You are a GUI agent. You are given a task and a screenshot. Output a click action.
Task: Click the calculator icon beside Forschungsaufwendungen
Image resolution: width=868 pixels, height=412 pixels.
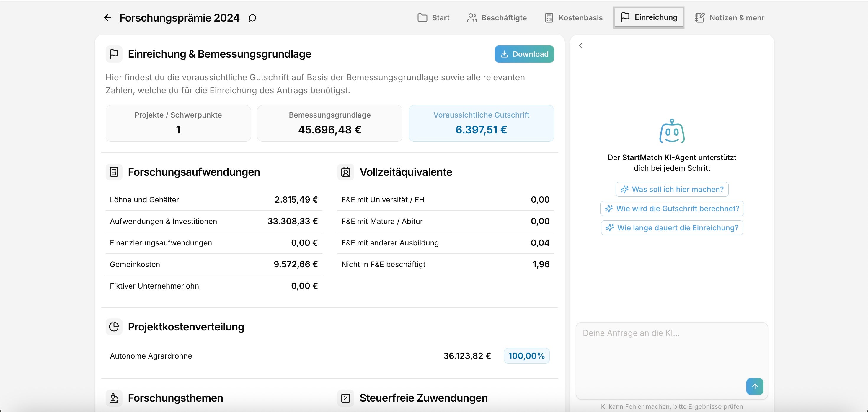coord(114,172)
